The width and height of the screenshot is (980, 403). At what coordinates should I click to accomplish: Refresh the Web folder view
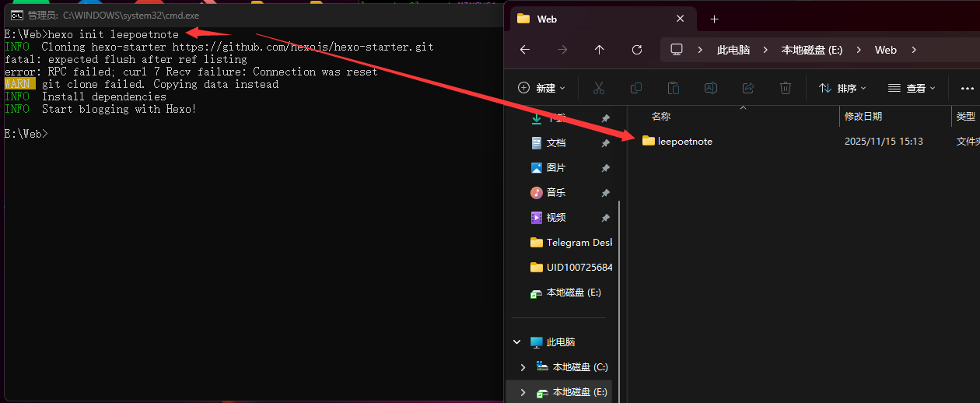(x=637, y=50)
